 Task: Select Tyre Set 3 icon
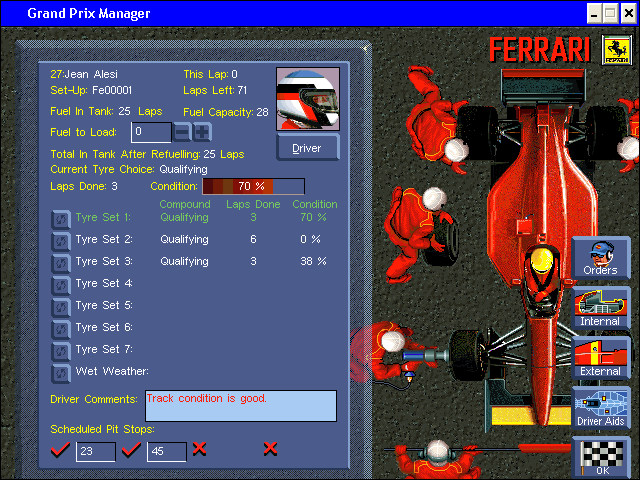61,262
